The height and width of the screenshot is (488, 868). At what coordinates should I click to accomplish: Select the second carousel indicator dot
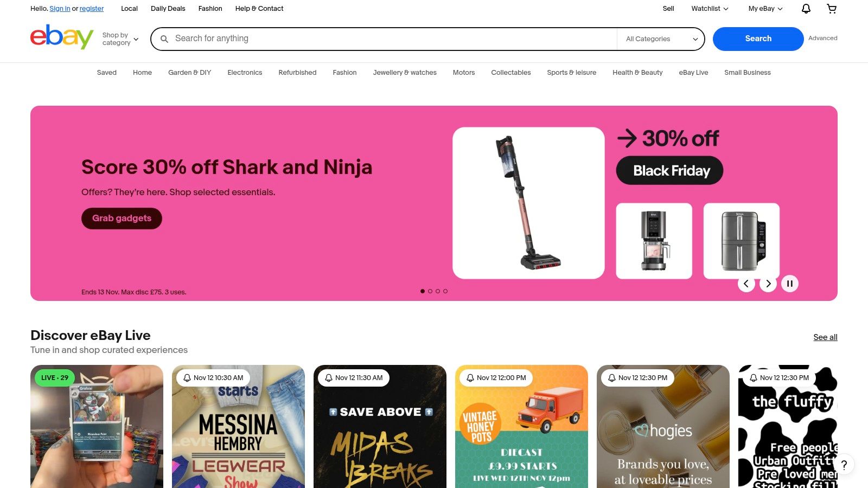(430, 291)
